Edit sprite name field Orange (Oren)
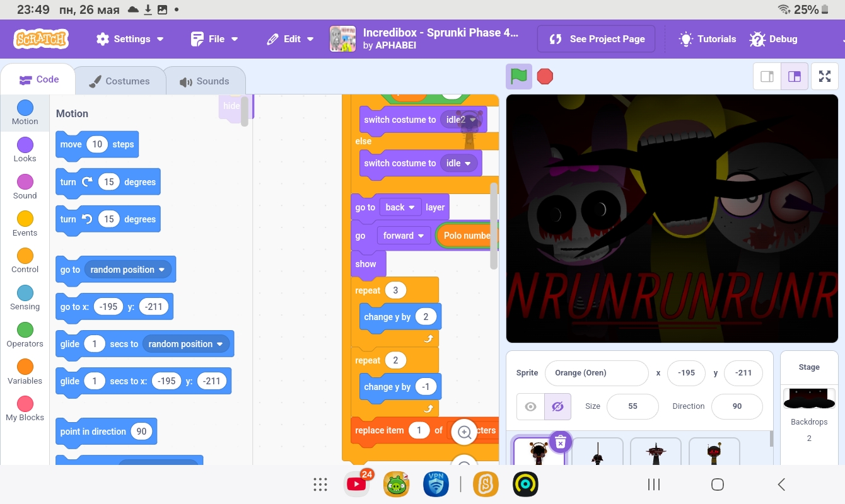 pyautogui.click(x=596, y=373)
